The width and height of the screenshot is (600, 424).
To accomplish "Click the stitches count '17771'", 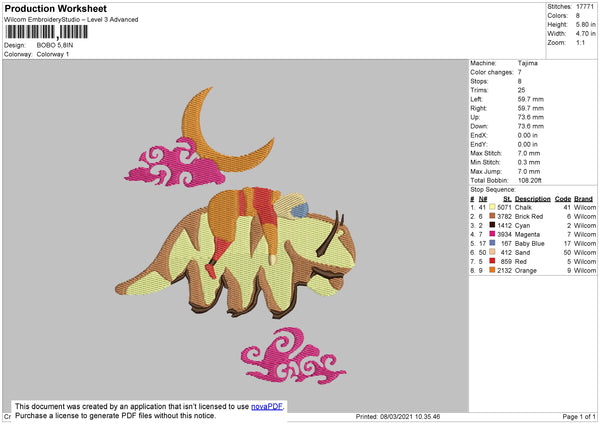I will point(585,7).
